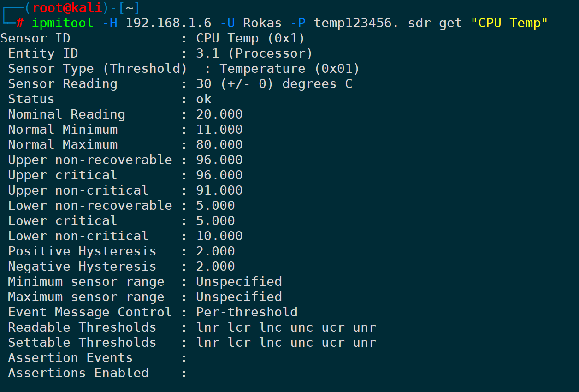Click the Normal Maximum value 80.000
This screenshot has height=392, width=579.
point(219,145)
